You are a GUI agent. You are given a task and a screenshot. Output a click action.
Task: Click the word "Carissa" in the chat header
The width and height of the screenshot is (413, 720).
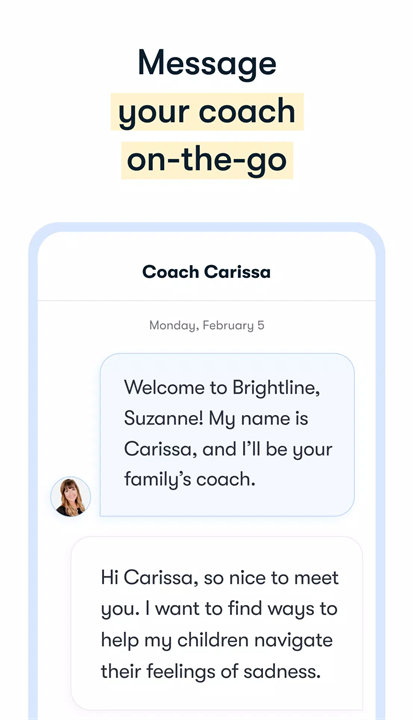click(x=238, y=272)
